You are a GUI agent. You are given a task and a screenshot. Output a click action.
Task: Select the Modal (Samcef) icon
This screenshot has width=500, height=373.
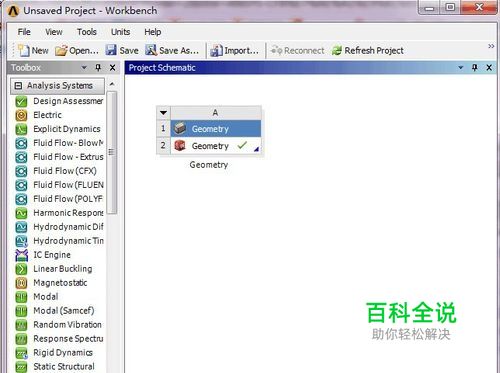(x=21, y=311)
